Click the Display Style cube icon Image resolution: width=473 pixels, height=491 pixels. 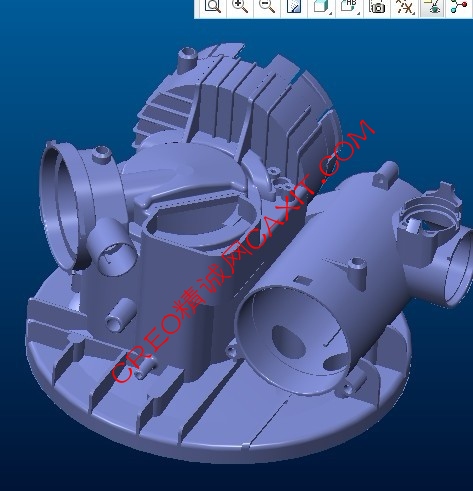pos(320,6)
